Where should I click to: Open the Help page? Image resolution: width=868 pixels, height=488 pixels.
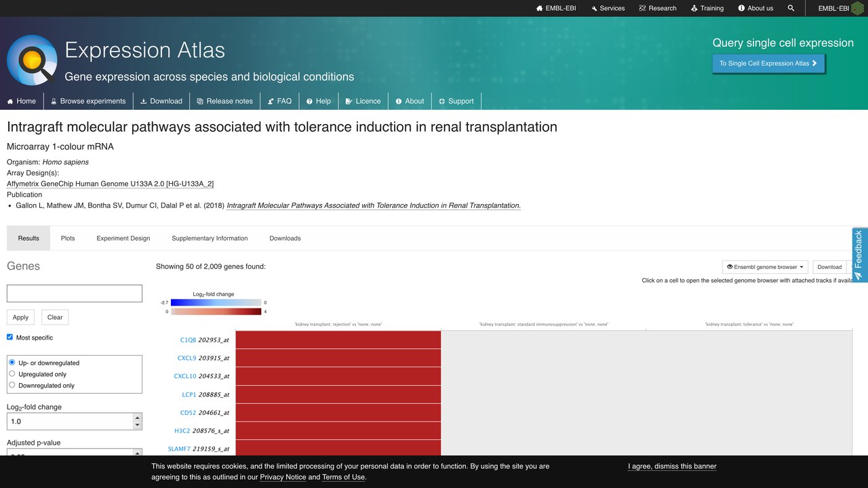pyautogui.click(x=318, y=101)
